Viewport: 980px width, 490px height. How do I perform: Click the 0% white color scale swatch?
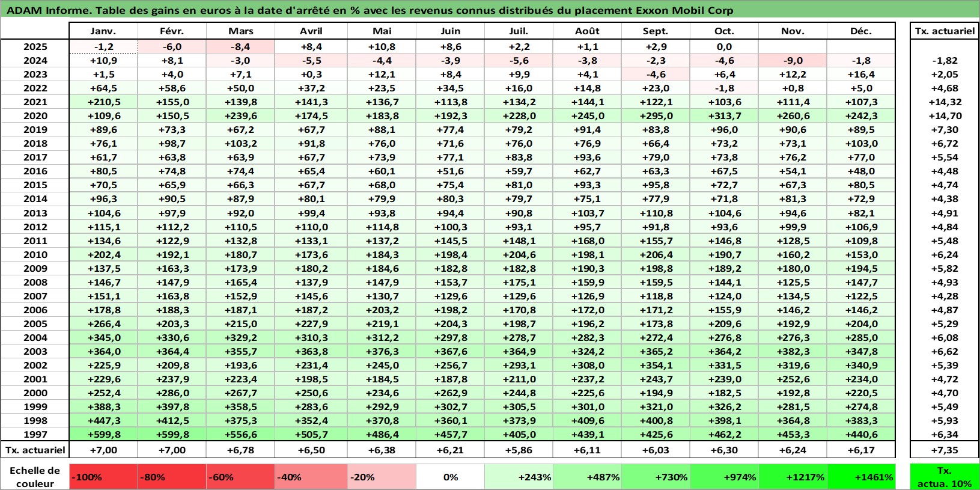450,477
